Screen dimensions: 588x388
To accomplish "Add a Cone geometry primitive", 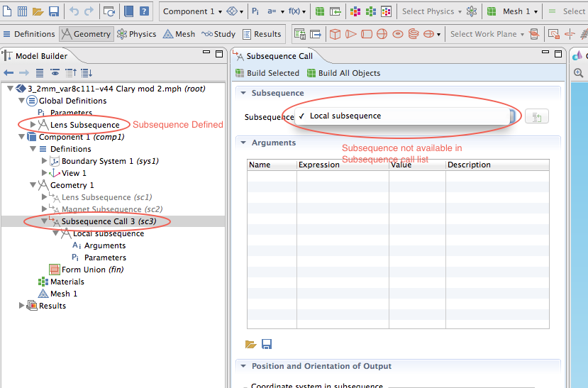I will point(350,34).
